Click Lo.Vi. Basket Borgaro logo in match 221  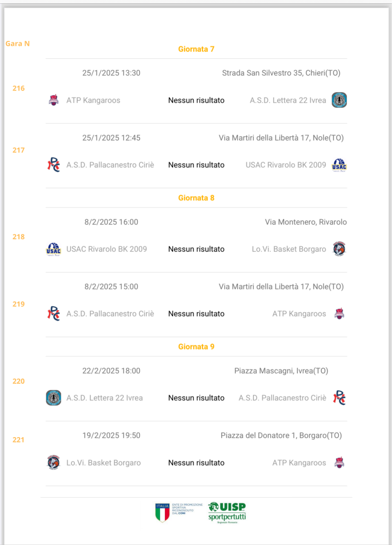tap(53, 463)
